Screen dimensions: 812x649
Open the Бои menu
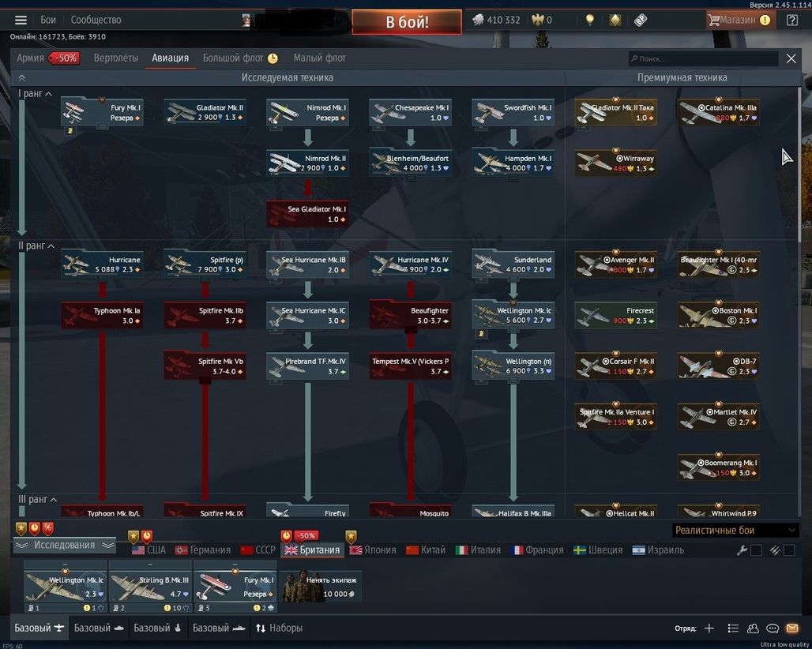pyautogui.click(x=48, y=21)
